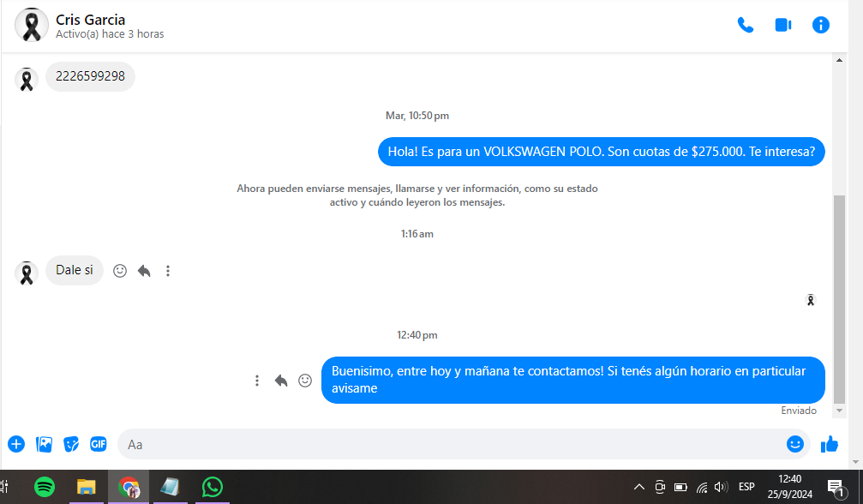Open more options for 'Buenisimo' message
The width and height of the screenshot is (863, 504).
(257, 381)
